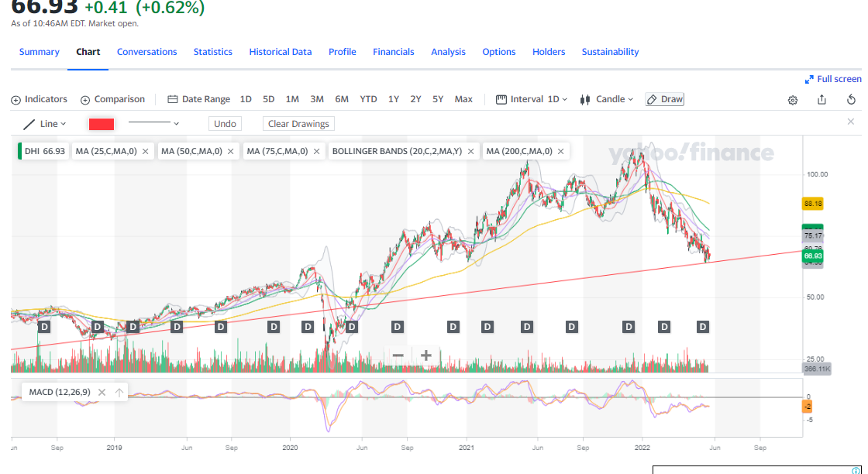Viewport: 868px width, 474px height.
Task: Zoom out with the minus button
Action: [x=398, y=355]
